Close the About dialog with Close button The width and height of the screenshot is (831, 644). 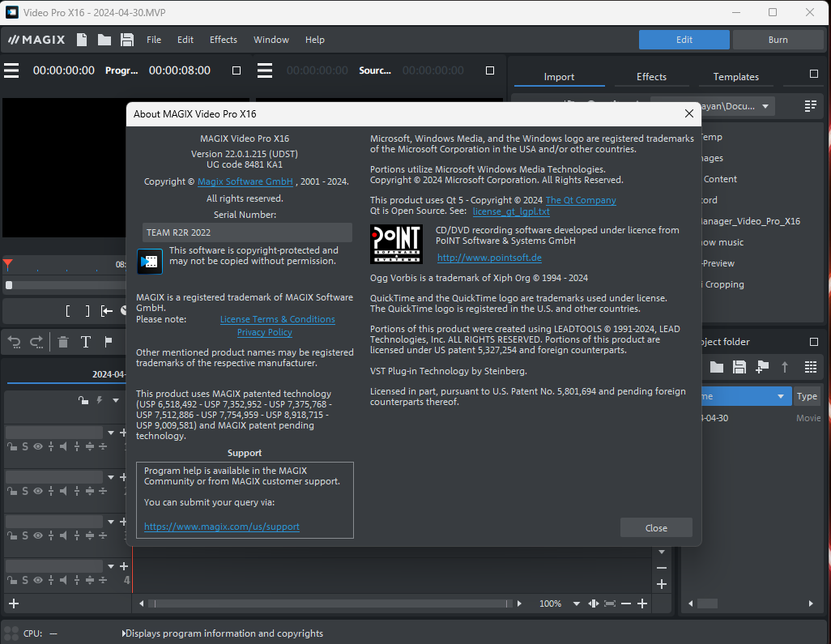(x=656, y=528)
